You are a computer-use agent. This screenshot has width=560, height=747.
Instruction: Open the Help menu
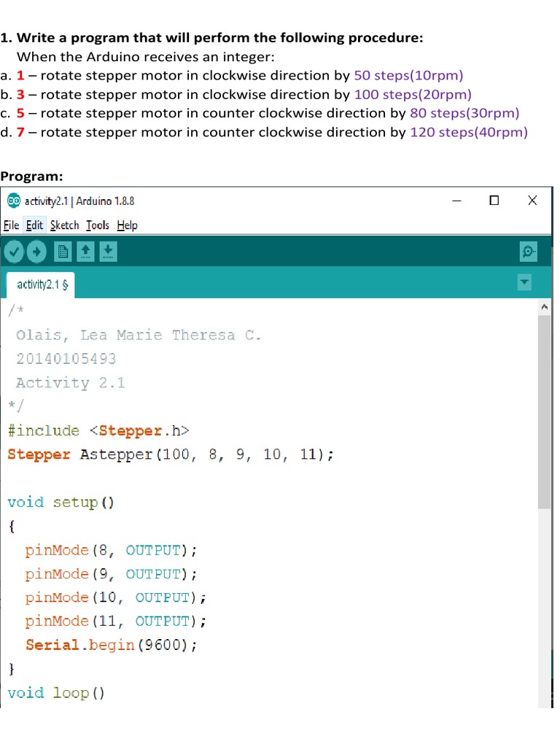pos(127,225)
